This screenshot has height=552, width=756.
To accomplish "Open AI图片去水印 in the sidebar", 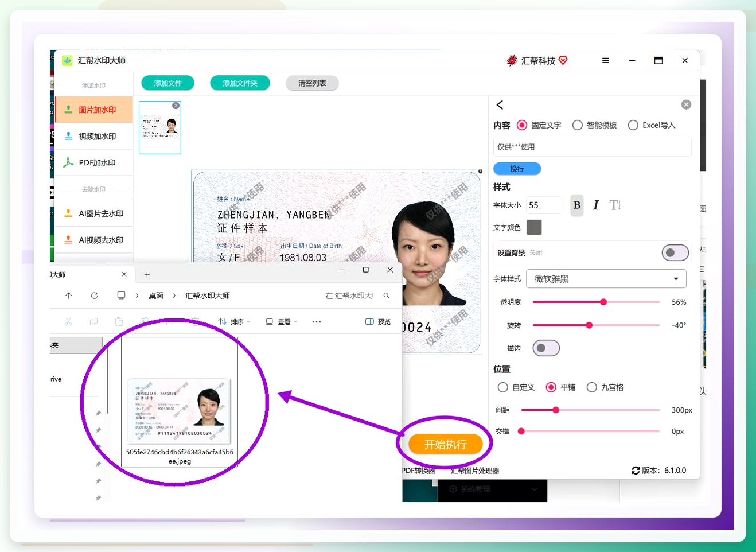I will tap(93, 213).
